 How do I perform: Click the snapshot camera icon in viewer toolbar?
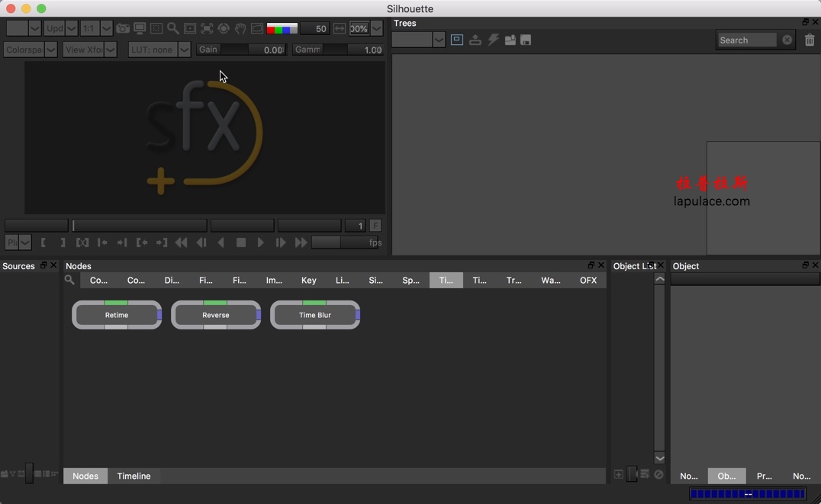[x=123, y=29]
